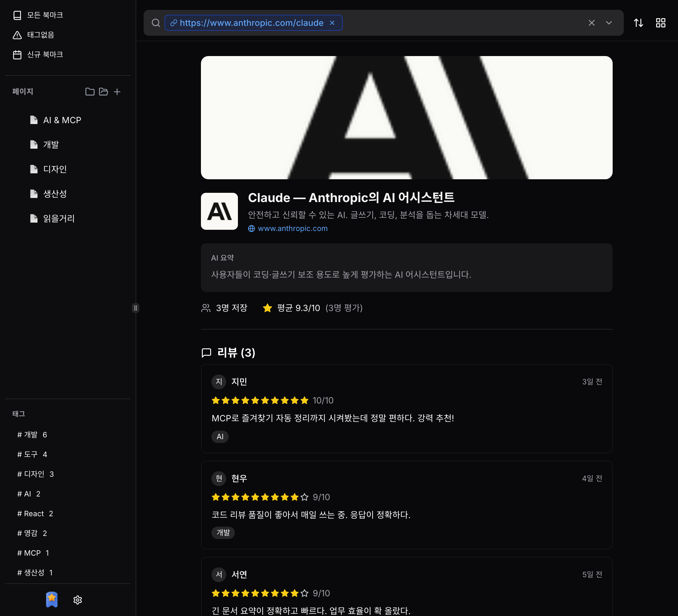
Task: Expand the search bar dropdown chevron
Action: pos(609,23)
